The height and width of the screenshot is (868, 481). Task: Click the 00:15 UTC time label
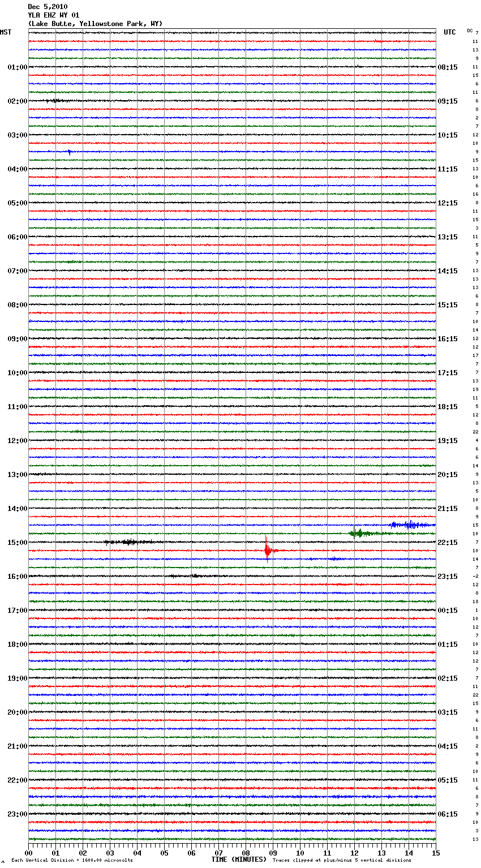[448, 611]
